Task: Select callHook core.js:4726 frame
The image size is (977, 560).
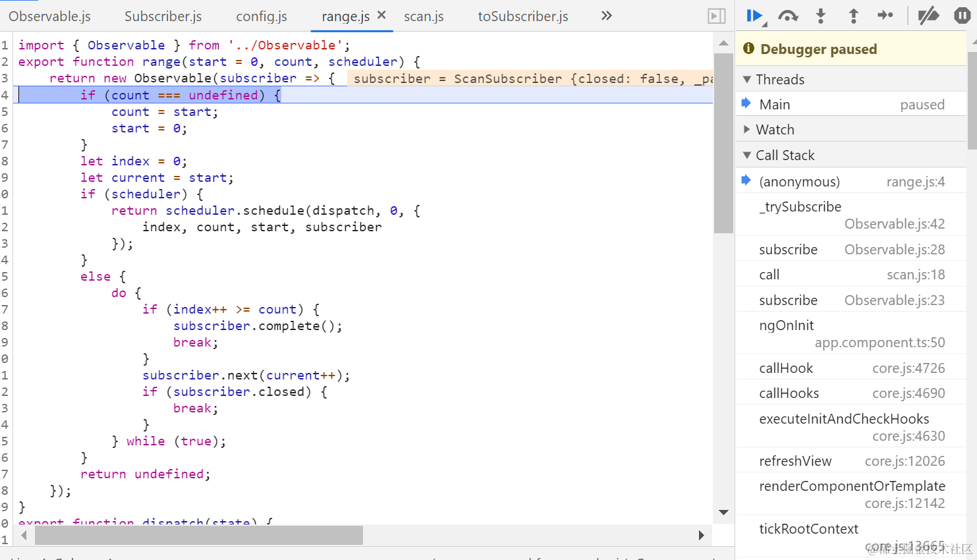Action: 851,368
